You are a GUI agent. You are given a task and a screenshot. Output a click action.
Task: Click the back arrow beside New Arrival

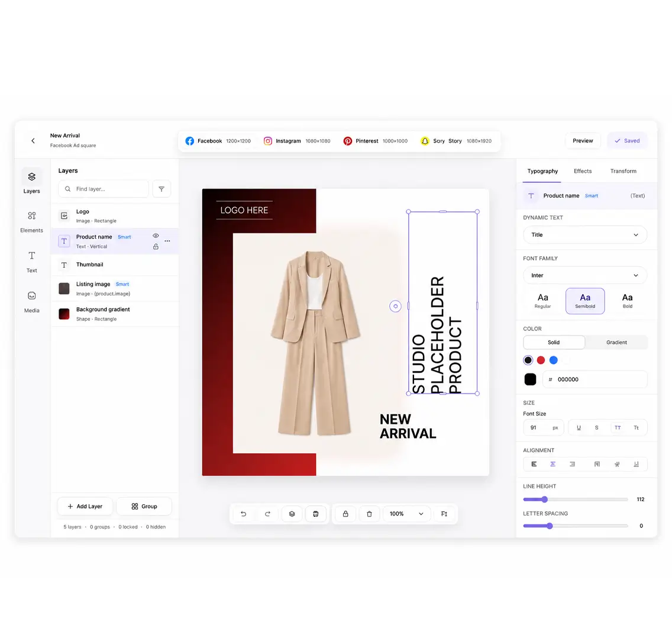33,141
